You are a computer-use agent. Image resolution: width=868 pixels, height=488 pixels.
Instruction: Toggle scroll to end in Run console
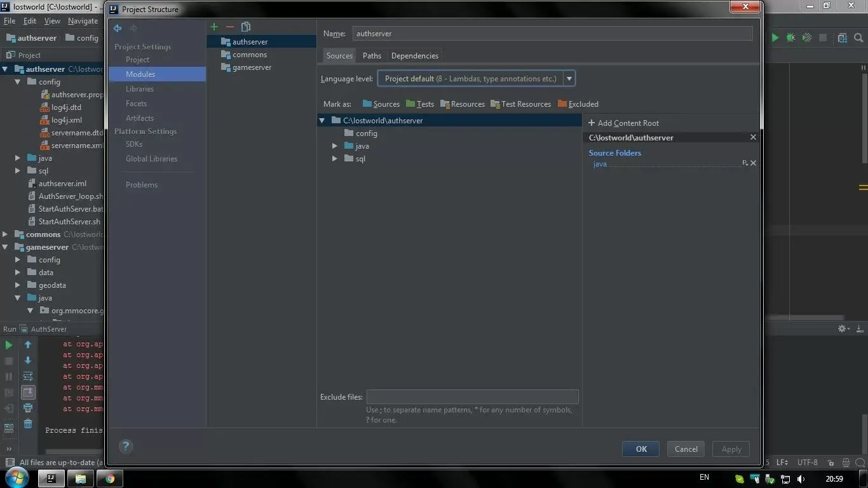[28, 393]
